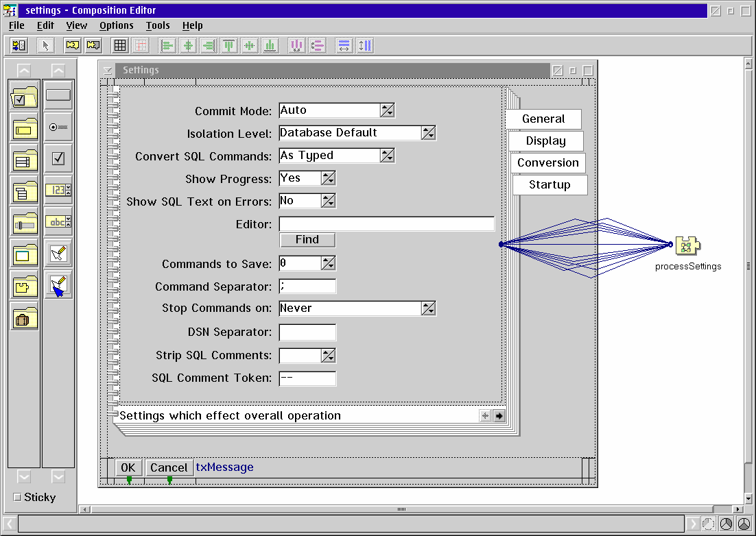This screenshot has height=536, width=756.
Task: Open the puzzle-piece models category folder
Action: (x=23, y=286)
